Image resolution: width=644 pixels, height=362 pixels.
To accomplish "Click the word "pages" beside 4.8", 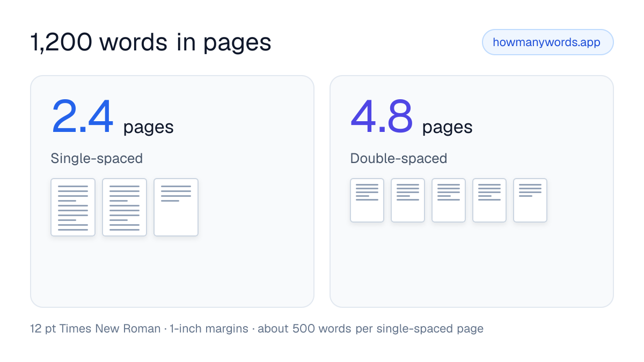I will (448, 127).
